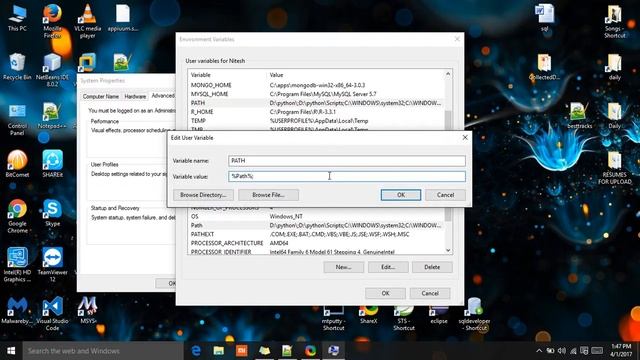Launch Mozilla Firefox desktop shortcut
This screenshot has width=640, height=360.
pos(52,21)
